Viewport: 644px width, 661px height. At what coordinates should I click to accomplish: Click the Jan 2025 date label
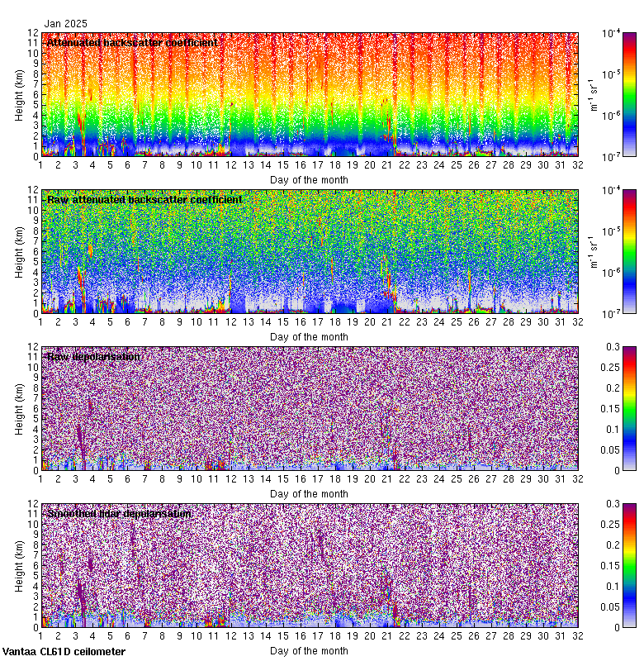tap(65, 24)
